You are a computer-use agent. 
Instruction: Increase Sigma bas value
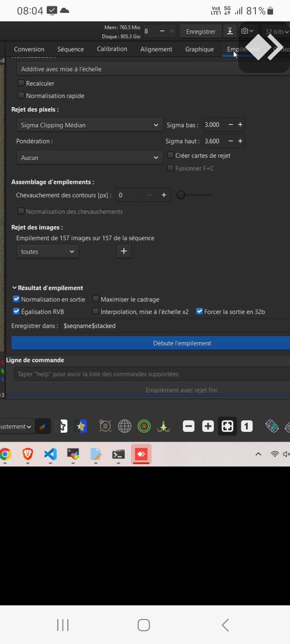[x=240, y=125]
